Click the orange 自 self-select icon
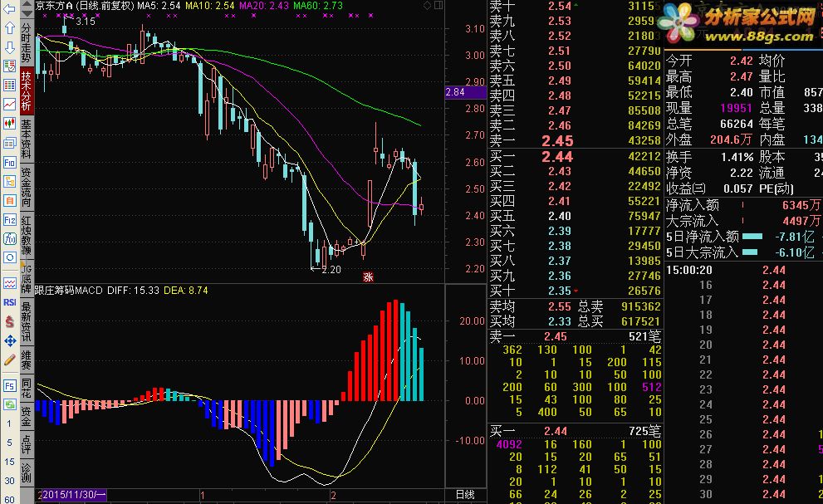Image resolution: width=823 pixels, height=504 pixels. 9,201
